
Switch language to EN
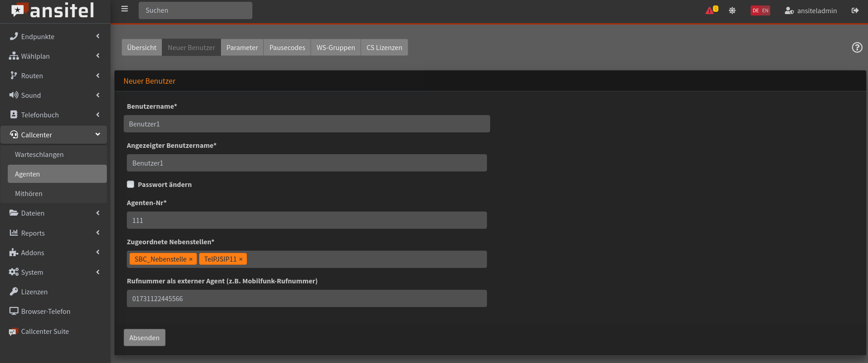(x=765, y=10)
